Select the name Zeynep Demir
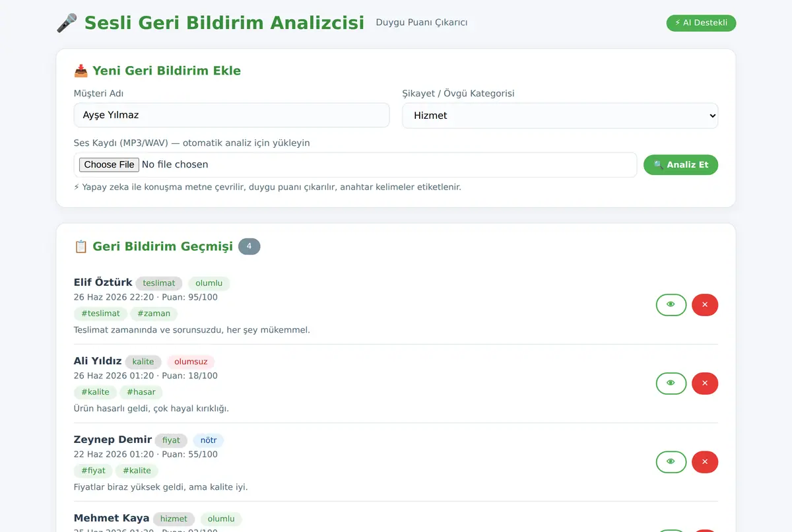 click(x=113, y=440)
